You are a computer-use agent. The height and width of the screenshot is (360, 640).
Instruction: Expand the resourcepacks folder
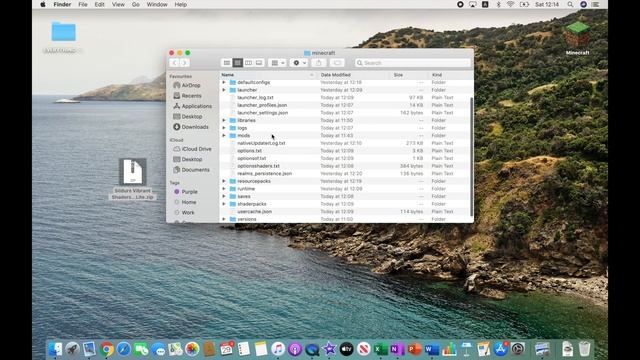[x=224, y=181]
